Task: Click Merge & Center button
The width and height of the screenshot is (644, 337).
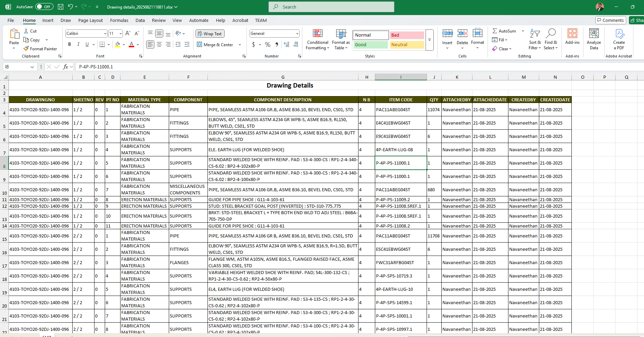Action: (215, 45)
